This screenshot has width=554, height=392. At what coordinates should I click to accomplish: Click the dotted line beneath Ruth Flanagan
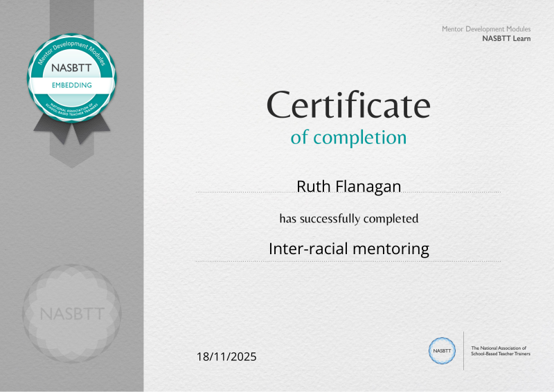point(348,193)
